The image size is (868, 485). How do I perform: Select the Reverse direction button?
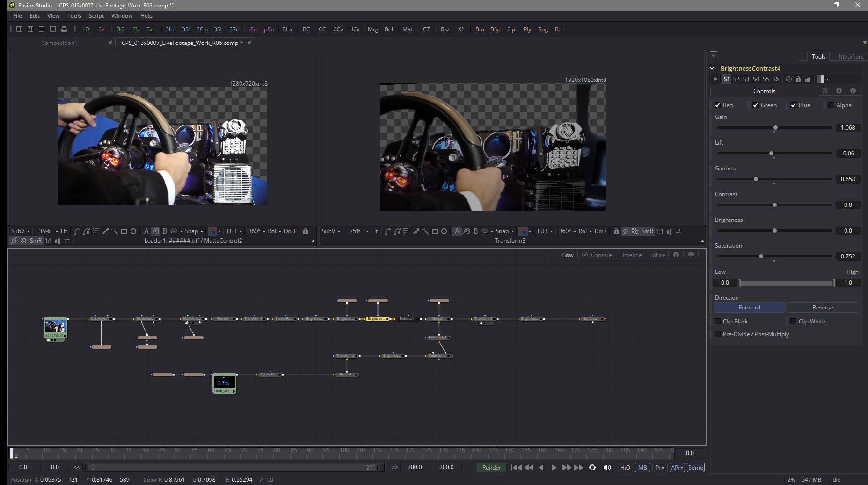(x=822, y=308)
